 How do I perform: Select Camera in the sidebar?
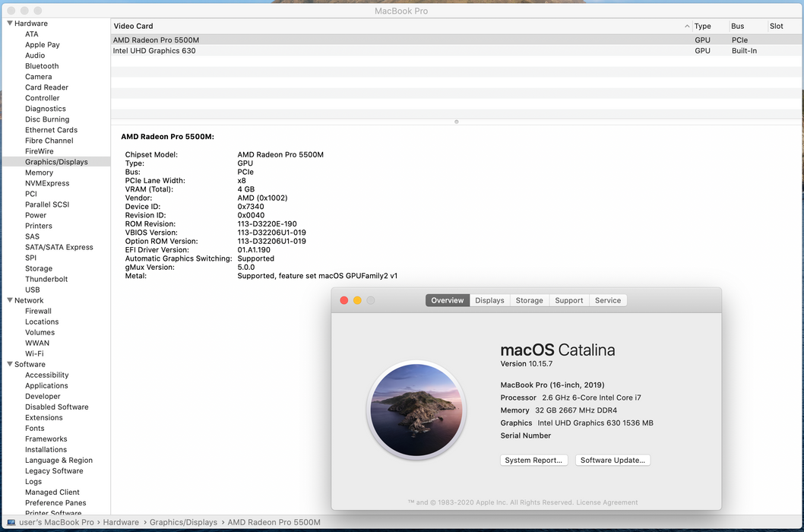39,77
